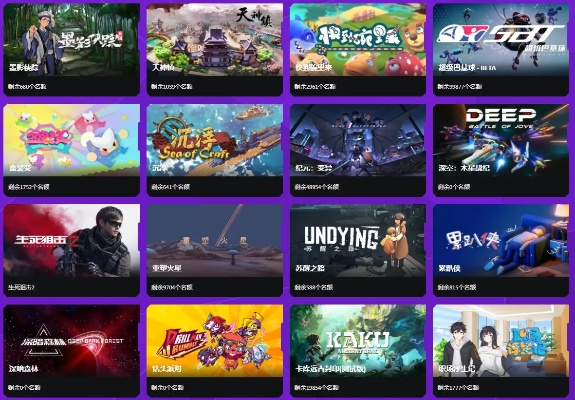Screen dimensions: 575x400
Task: Click the ink-style swordsman game thumbnail
Action: point(72,40)
